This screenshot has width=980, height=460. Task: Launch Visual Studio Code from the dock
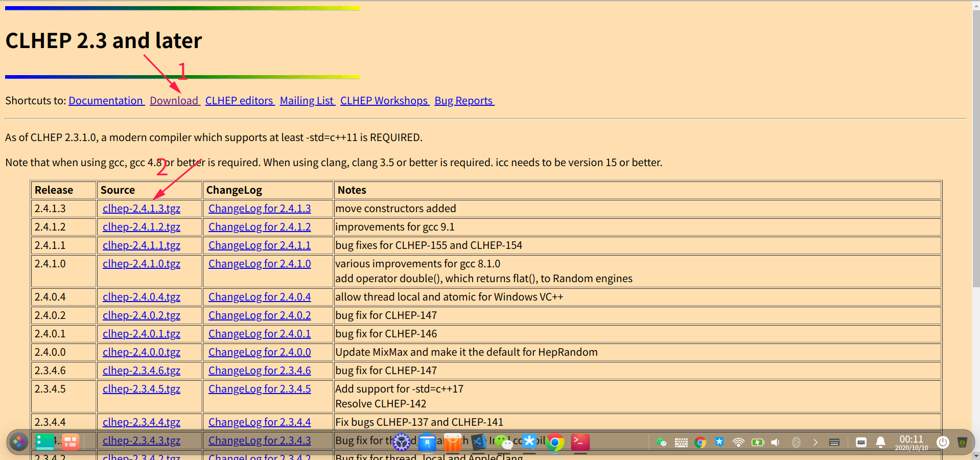point(479,443)
